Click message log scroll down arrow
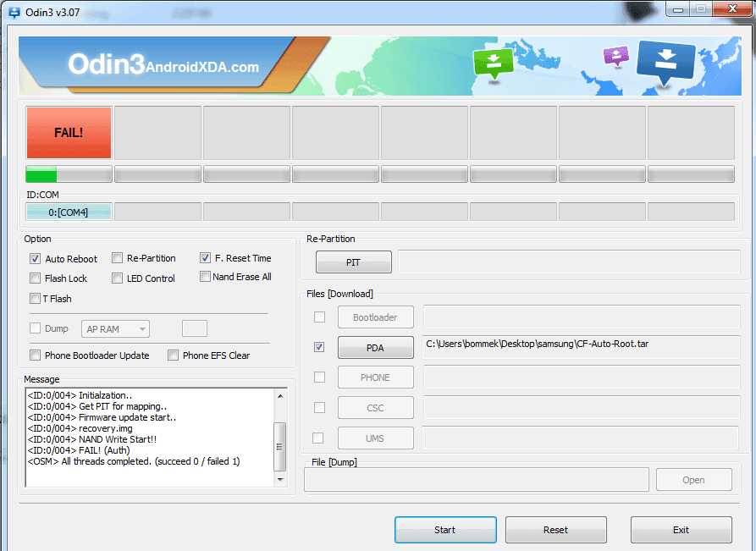 click(x=280, y=480)
